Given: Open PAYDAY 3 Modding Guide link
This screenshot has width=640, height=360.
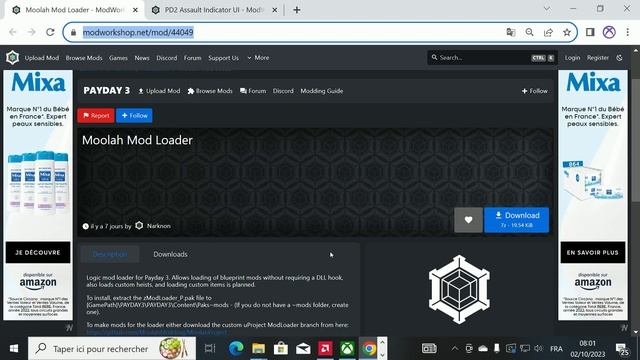Looking at the screenshot, I should [322, 91].
